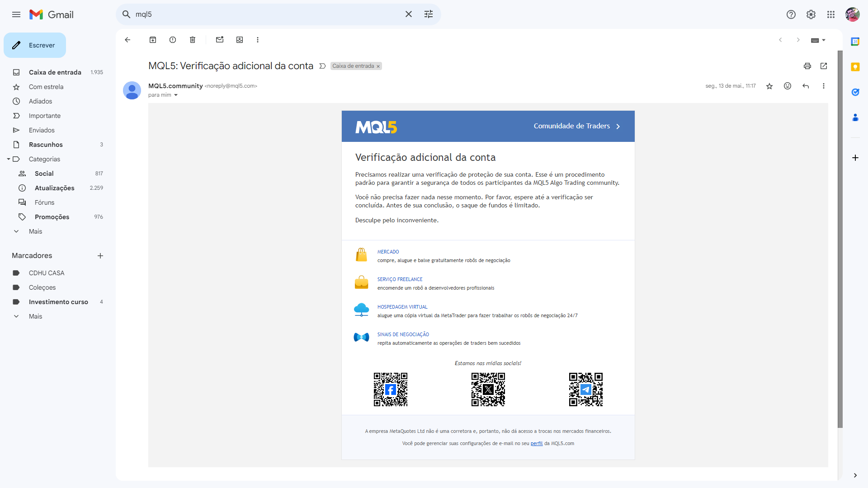868x488 pixels.
Task: Click the vertical scrollbar of the email
Action: pyautogui.click(x=840, y=239)
